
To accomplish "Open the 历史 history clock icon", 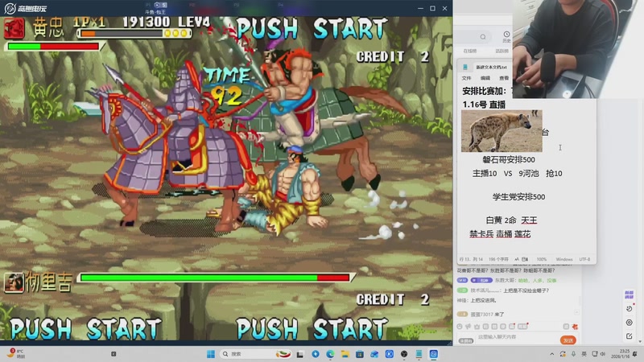I will [506, 36].
